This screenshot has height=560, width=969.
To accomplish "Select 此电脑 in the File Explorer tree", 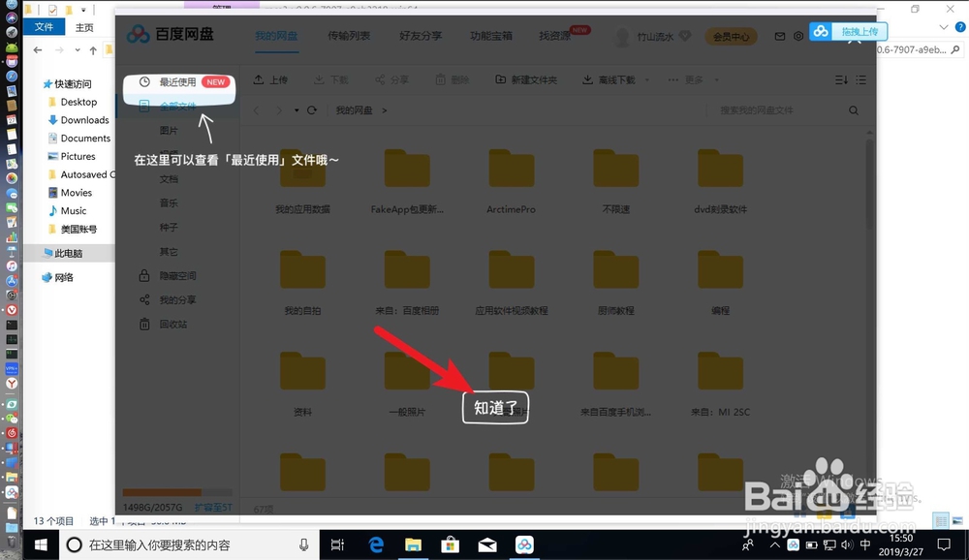I will pyautogui.click(x=68, y=253).
